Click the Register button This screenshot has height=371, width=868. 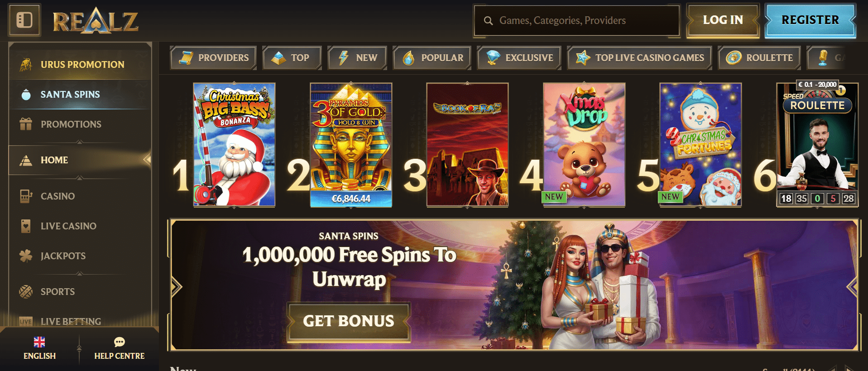(810, 20)
